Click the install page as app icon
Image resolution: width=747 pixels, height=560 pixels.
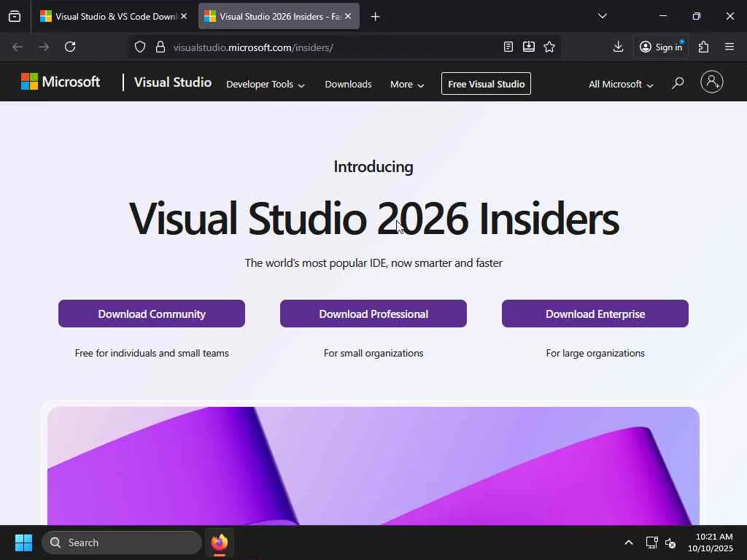(x=529, y=47)
